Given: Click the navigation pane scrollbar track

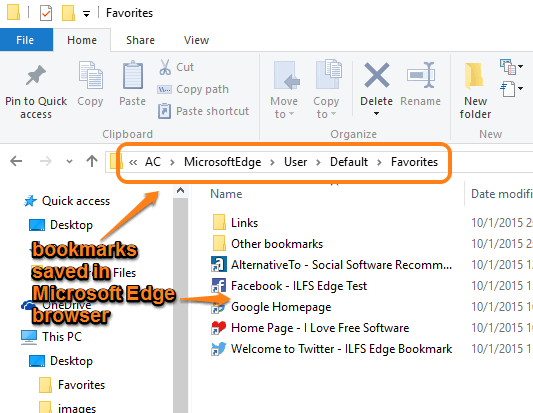Looking at the screenshot, I should pyautogui.click(x=180, y=305).
